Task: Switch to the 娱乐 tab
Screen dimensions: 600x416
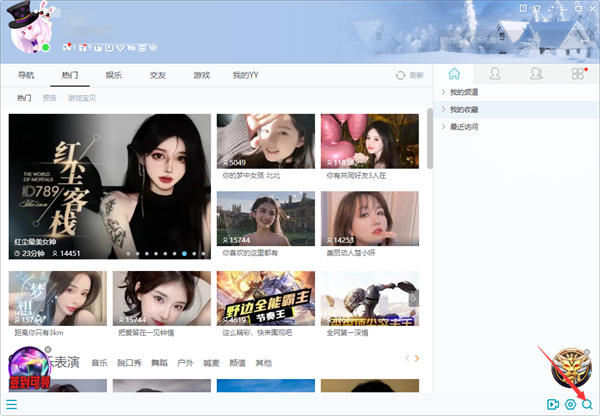Action: (x=114, y=75)
